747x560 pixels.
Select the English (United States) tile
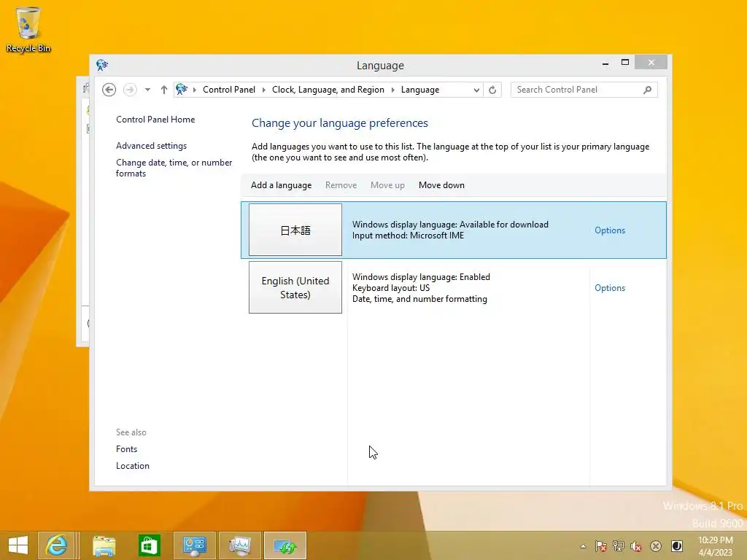coord(295,287)
